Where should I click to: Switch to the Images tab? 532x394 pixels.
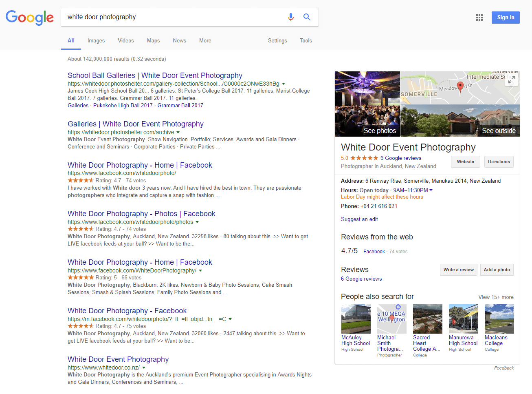96,41
